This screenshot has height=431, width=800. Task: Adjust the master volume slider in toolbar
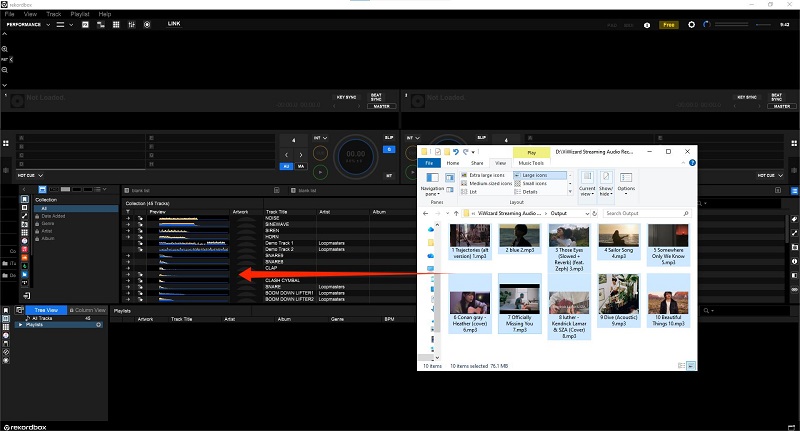pos(732,24)
